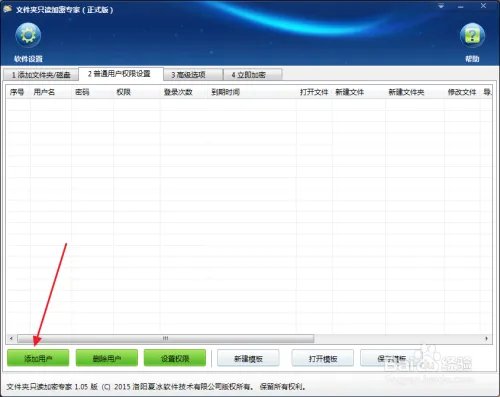Image resolution: width=500 pixels, height=397 pixels.
Task: Click the horizontal scrollbar left arrow
Action: tap(11, 339)
